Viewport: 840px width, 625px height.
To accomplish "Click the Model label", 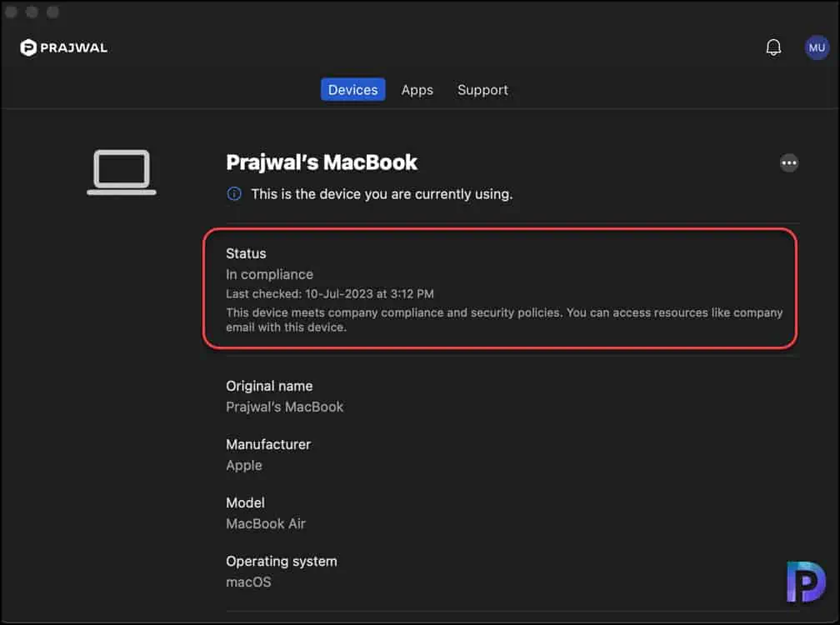I will [x=245, y=502].
